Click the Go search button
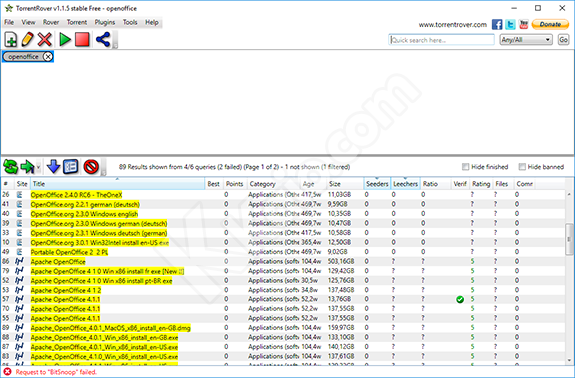The image size is (575, 378). (563, 40)
